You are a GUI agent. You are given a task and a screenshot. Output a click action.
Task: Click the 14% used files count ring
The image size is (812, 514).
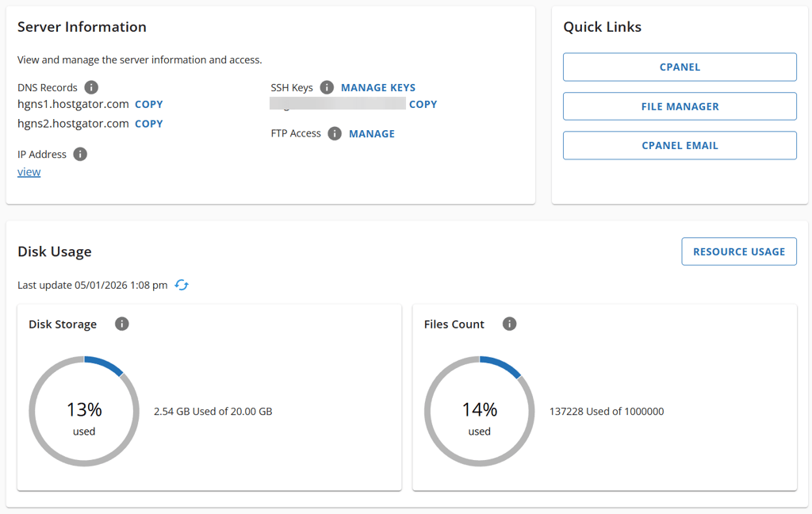tap(480, 412)
